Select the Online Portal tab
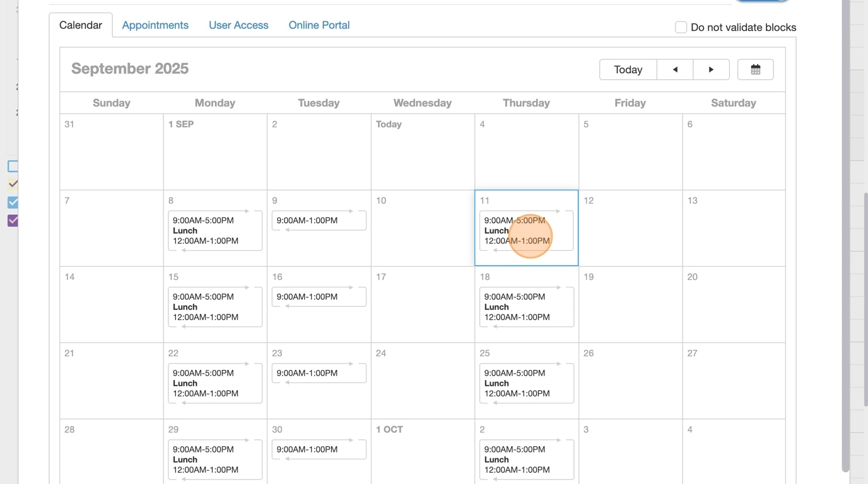Viewport: 868px width, 484px height. [319, 25]
